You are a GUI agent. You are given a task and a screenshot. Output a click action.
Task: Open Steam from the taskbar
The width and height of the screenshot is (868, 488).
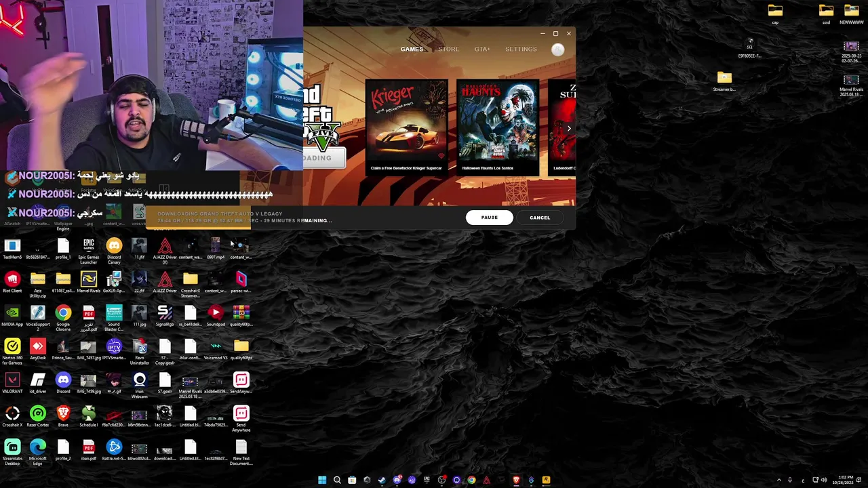click(382, 480)
